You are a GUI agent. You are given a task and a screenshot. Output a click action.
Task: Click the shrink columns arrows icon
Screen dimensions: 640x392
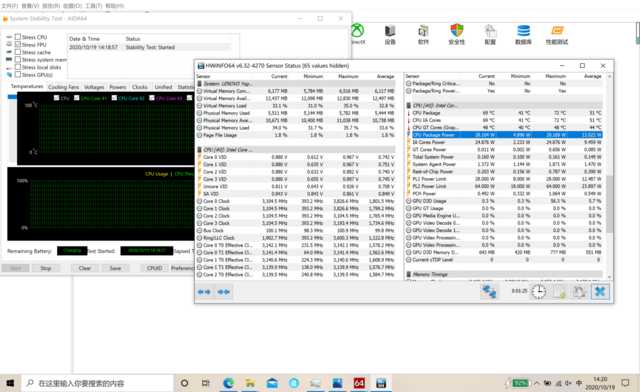[224, 292]
